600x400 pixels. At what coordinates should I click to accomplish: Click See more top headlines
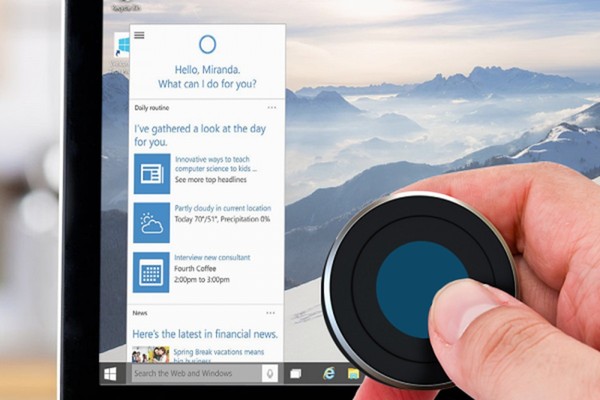click(x=211, y=180)
